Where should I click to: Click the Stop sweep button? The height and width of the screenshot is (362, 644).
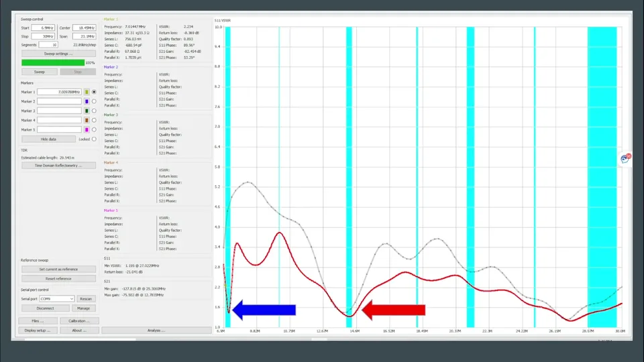[x=78, y=72]
